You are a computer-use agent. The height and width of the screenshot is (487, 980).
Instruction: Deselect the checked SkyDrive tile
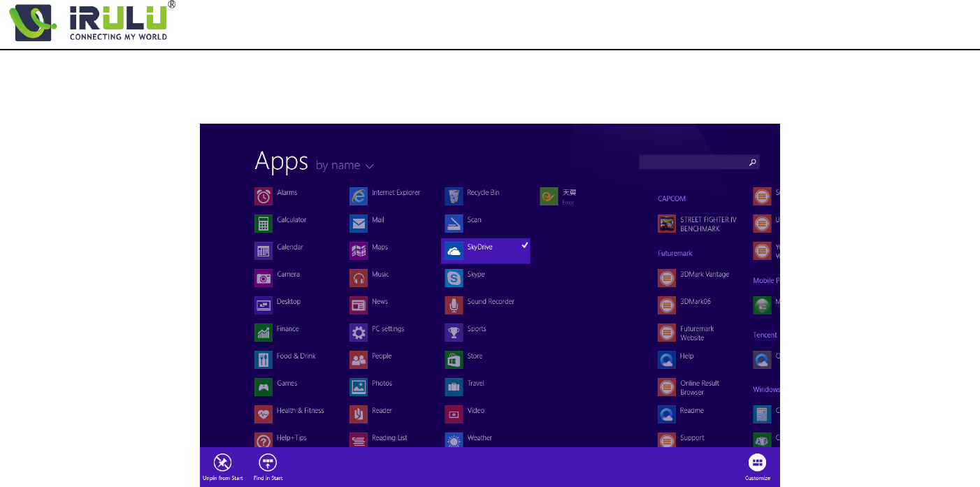pyautogui.click(x=485, y=251)
